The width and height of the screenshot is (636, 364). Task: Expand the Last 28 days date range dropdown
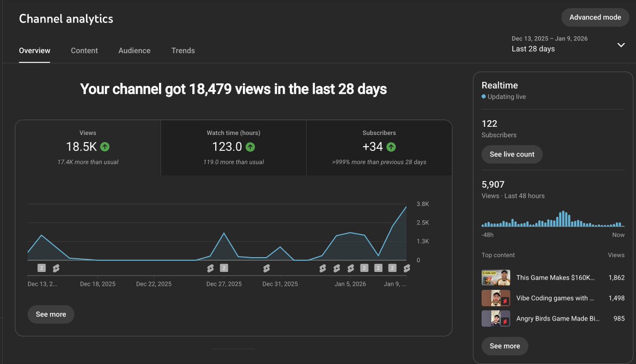pos(621,45)
